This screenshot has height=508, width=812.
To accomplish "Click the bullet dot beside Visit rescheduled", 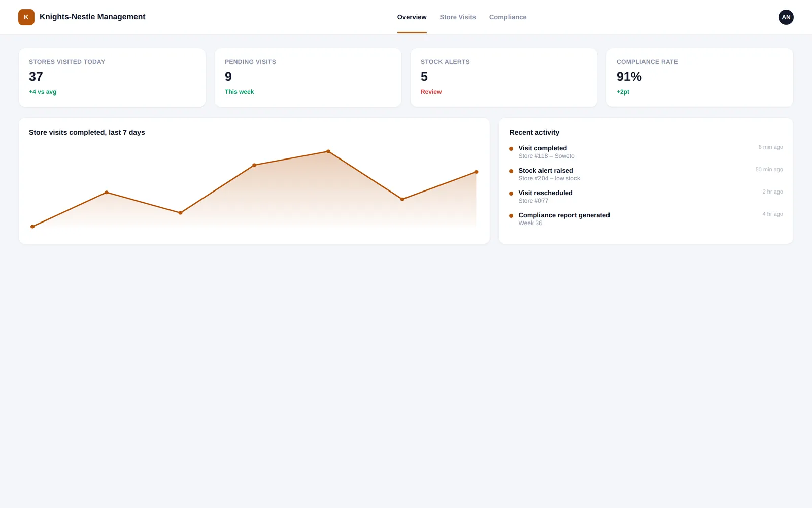I will tap(511, 194).
